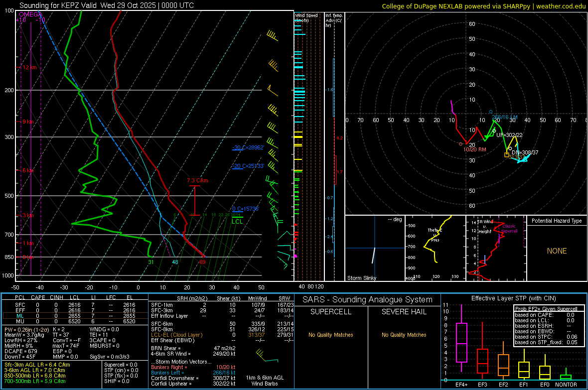This screenshot has height=390, width=588.
Task: Click the based on STPC: 0.06 line
Action: (546, 337)
